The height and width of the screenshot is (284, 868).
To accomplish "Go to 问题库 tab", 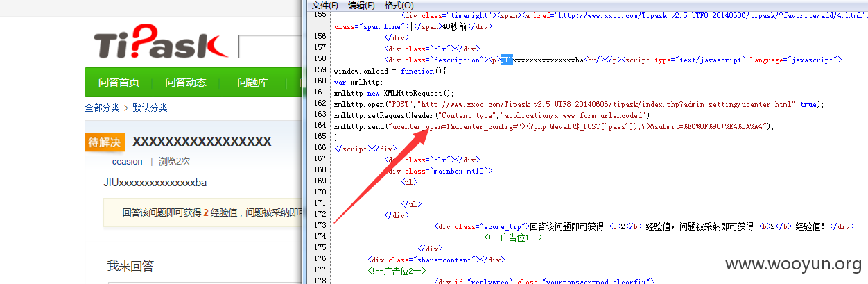I will [253, 83].
